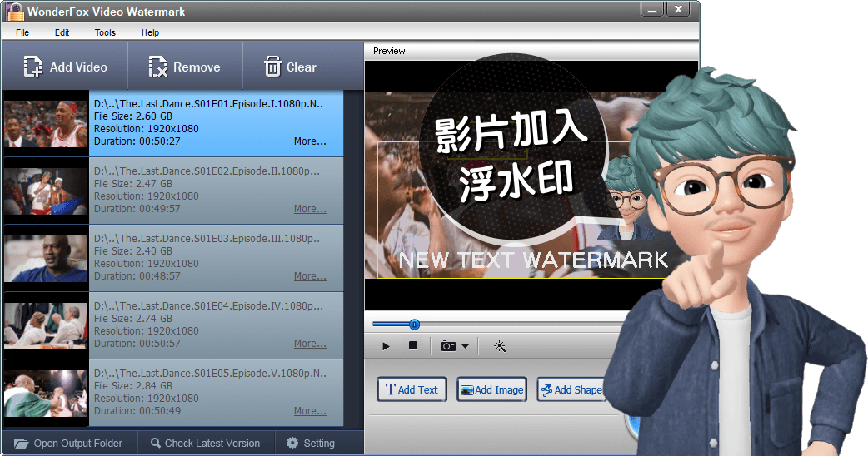Viewport: 868px width, 456px height.
Task: Expand the snapshot dropdown arrow
Action: [465, 346]
